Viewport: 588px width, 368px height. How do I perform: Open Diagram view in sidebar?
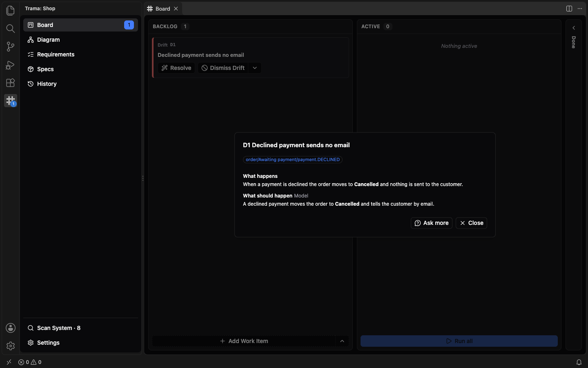pos(80,40)
